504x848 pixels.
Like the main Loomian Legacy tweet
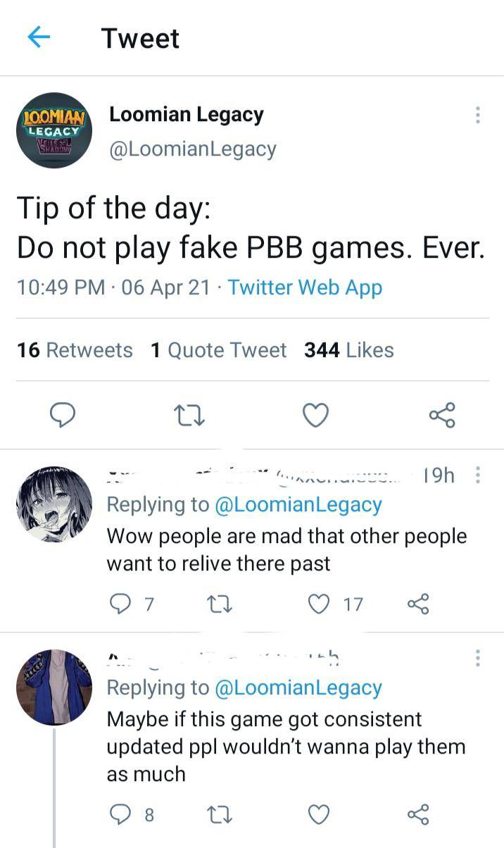315,416
